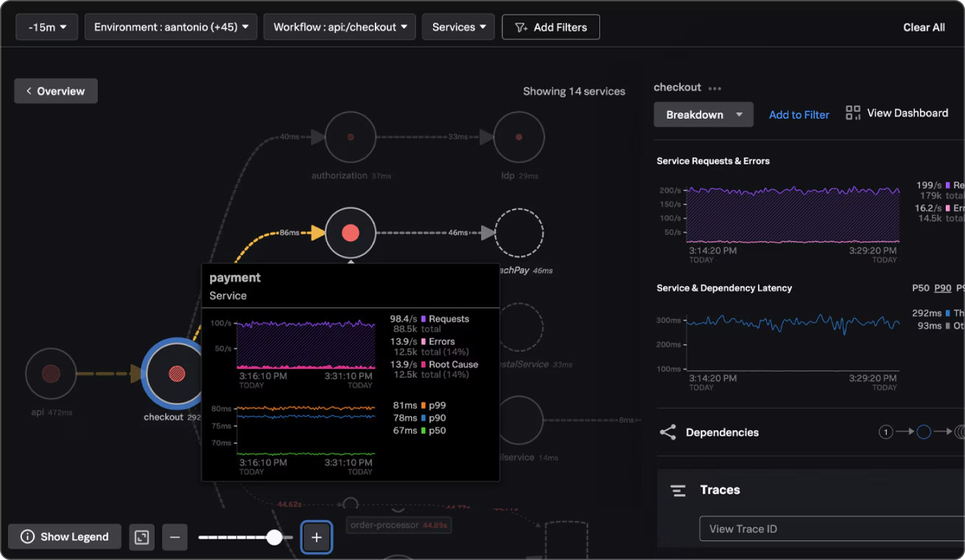
Task: Click the pink Errors legend swatch in popup
Action: coord(424,342)
